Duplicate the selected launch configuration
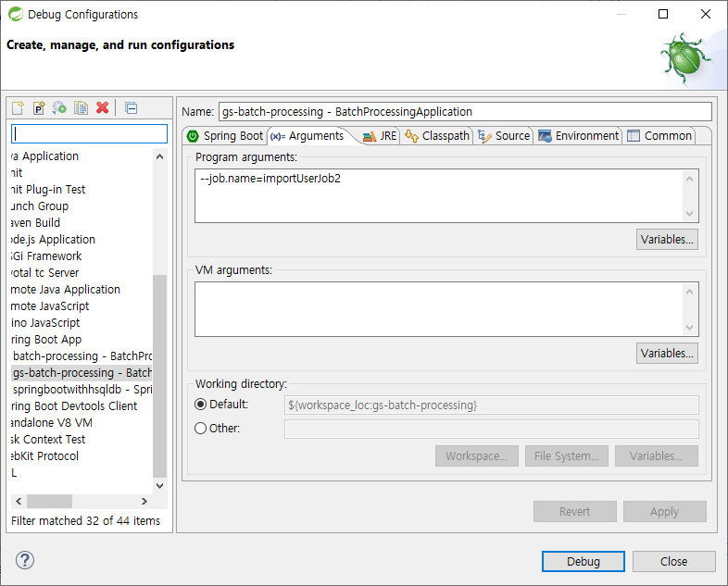 [x=81, y=107]
